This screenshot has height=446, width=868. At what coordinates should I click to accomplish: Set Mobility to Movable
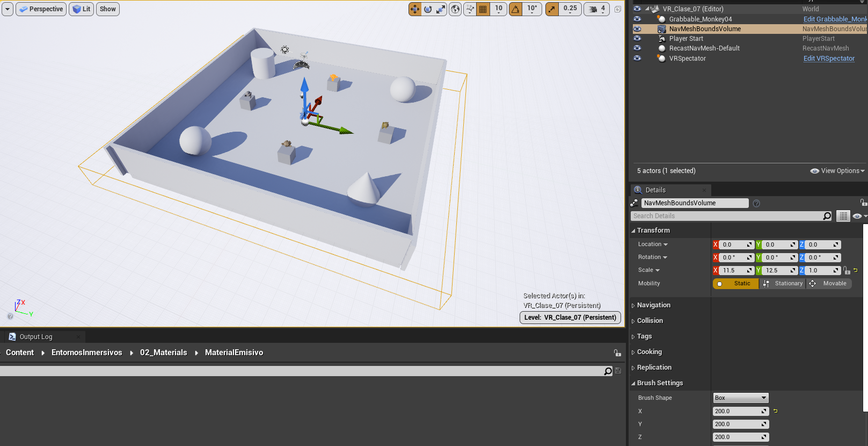pyautogui.click(x=829, y=284)
